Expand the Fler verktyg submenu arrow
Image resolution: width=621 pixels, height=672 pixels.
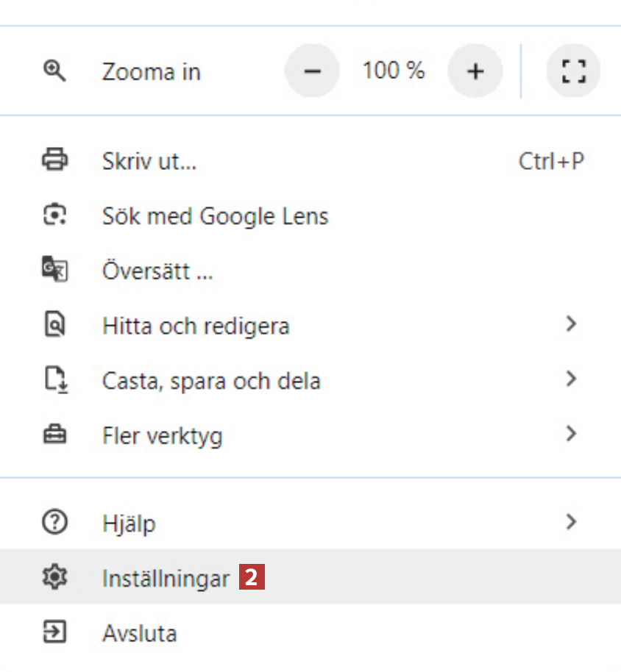[571, 435]
